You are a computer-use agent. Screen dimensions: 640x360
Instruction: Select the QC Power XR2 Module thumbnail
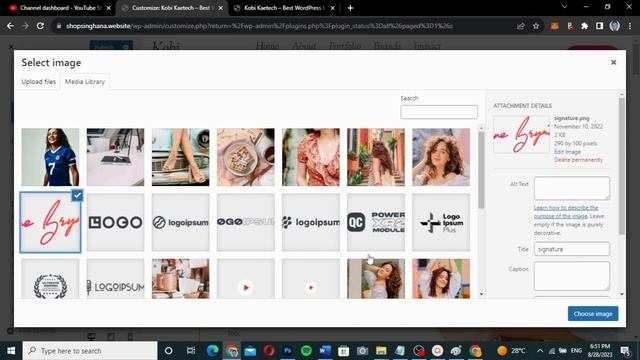(376, 222)
